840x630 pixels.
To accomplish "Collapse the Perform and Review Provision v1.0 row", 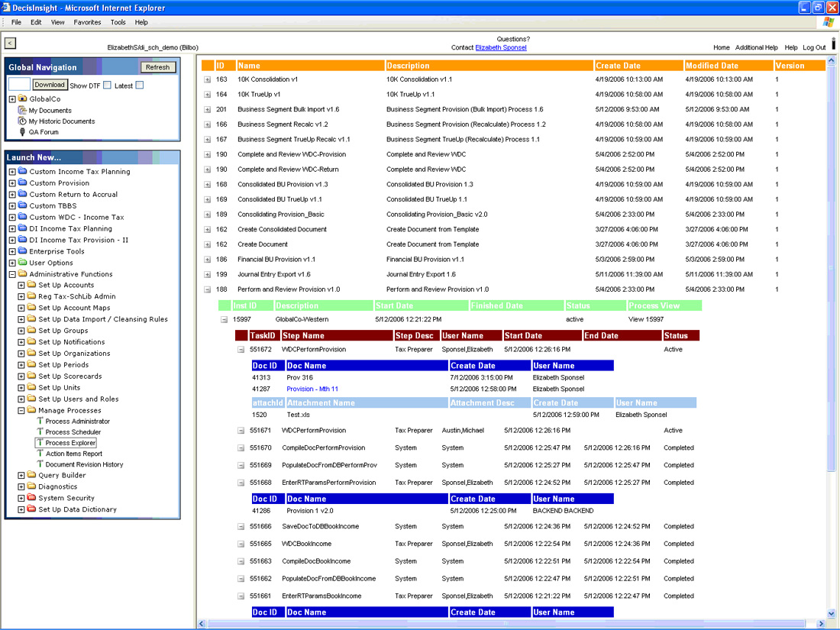I will [x=207, y=290].
